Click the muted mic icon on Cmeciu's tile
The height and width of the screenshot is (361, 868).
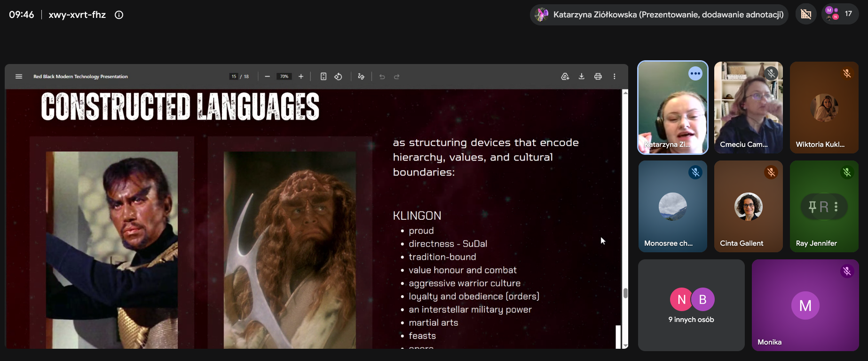pos(771,73)
